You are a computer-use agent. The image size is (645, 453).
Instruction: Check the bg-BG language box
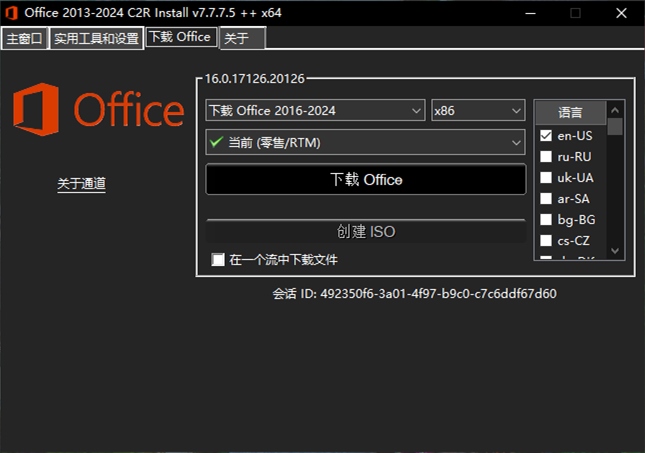click(x=546, y=219)
